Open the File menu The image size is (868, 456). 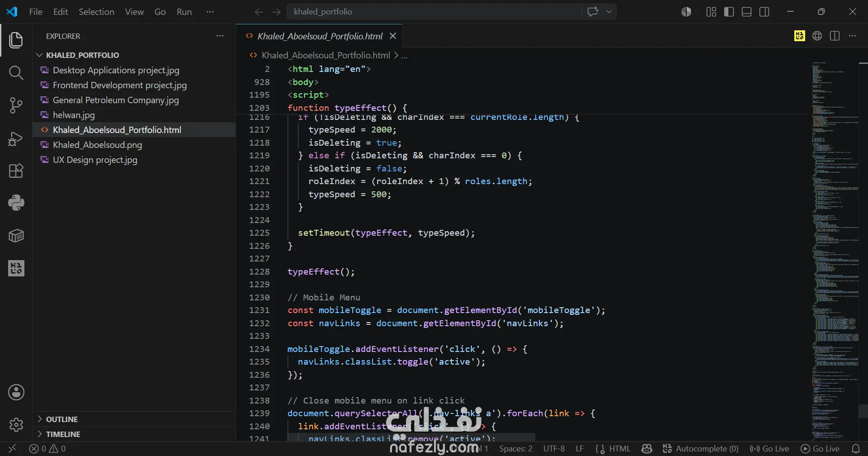coord(36,12)
